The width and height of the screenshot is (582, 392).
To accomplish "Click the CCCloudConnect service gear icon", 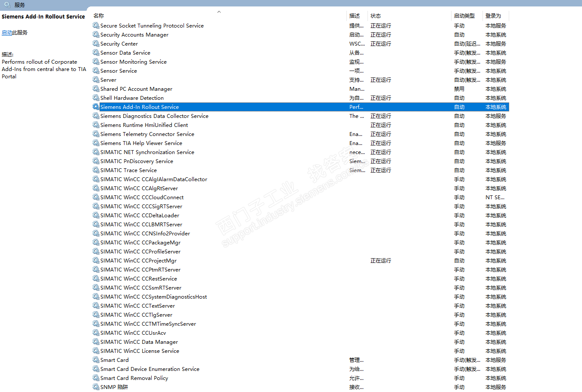I will click(96, 198).
